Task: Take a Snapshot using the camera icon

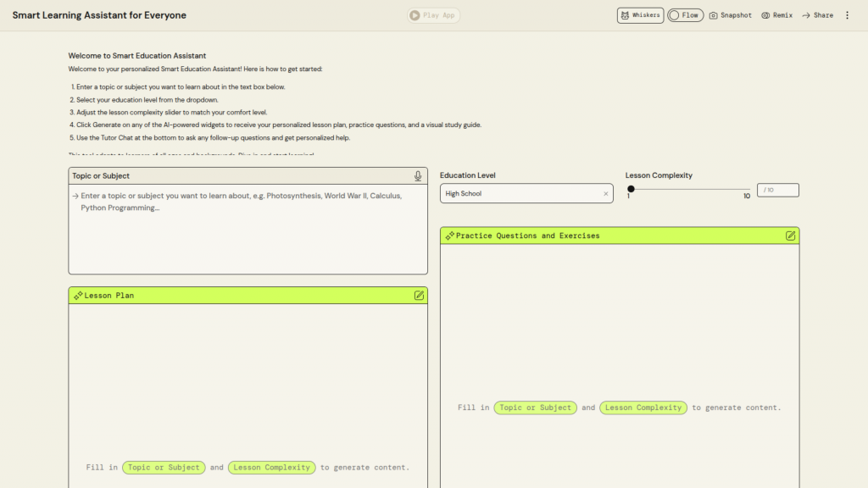Action: pyautogui.click(x=730, y=15)
